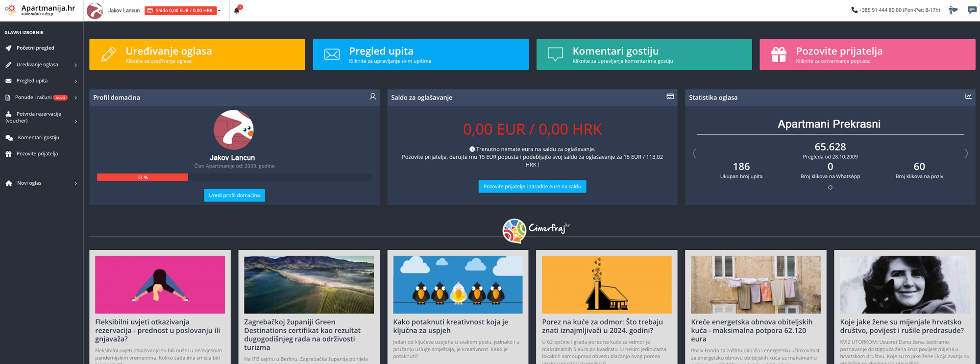980x364 pixels.
Task: Open article image of misty vineyard landscape
Action: point(309,285)
